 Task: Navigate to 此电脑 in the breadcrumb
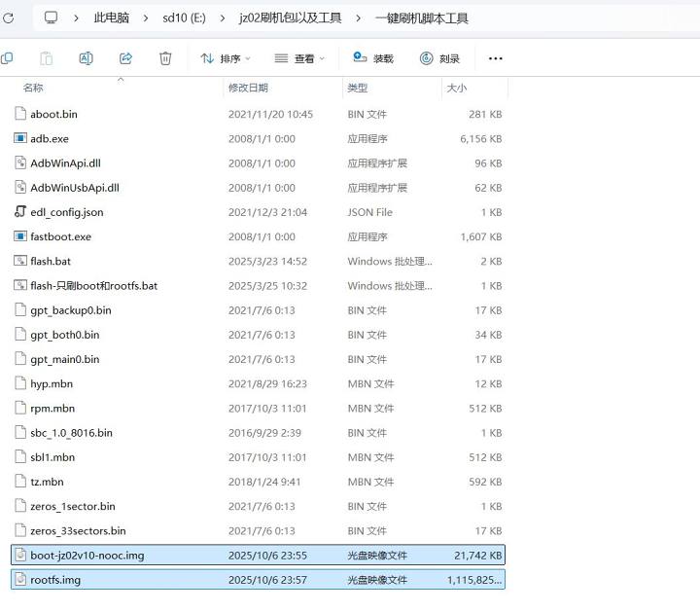click(x=112, y=18)
